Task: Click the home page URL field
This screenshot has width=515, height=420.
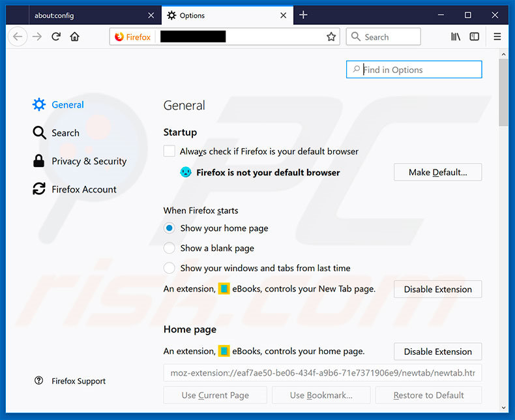Action: coord(323,372)
